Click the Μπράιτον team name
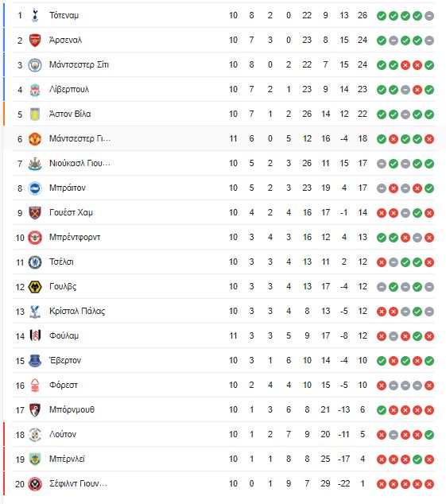Viewport: 446px width, 504px height. [68, 188]
